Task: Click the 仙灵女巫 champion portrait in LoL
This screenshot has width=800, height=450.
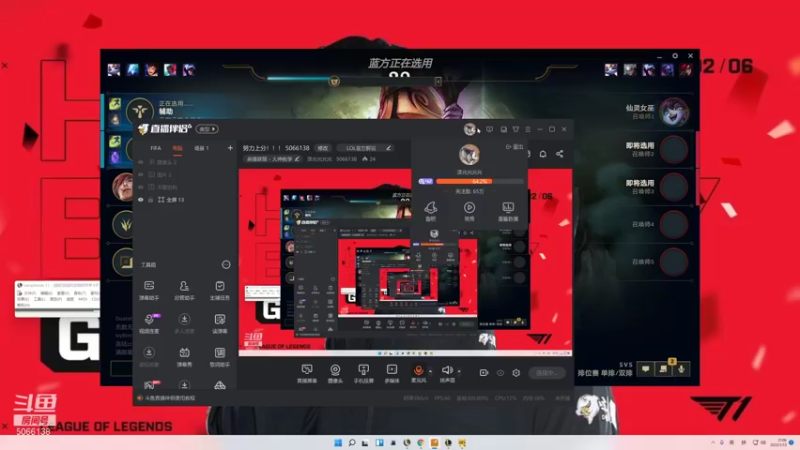Action: pos(673,112)
